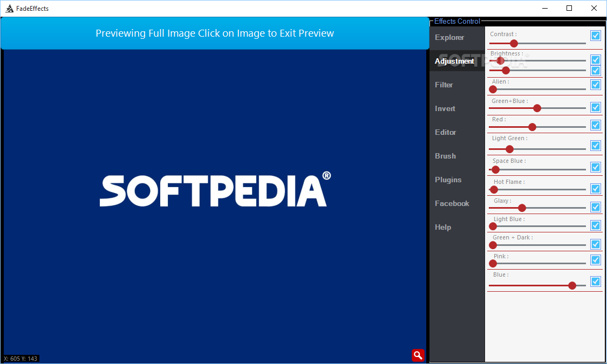Click the Glaxy slider handle
Screen dimensions: 607x364
(522, 208)
